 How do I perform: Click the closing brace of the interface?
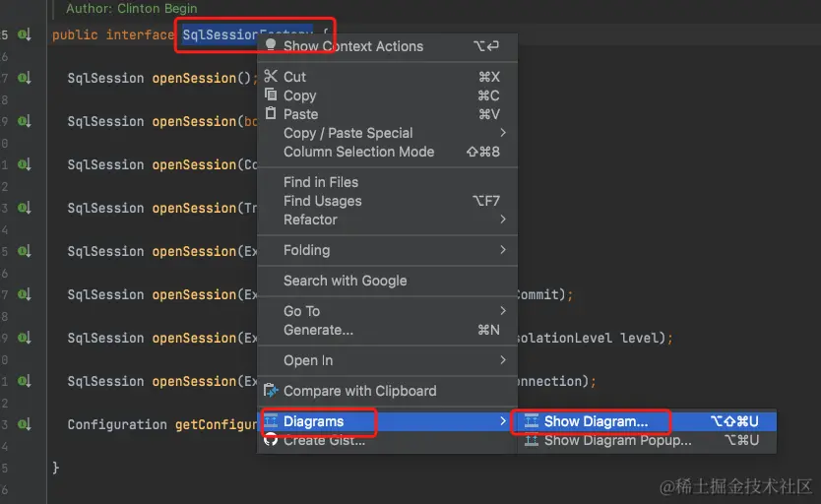coord(55,468)
